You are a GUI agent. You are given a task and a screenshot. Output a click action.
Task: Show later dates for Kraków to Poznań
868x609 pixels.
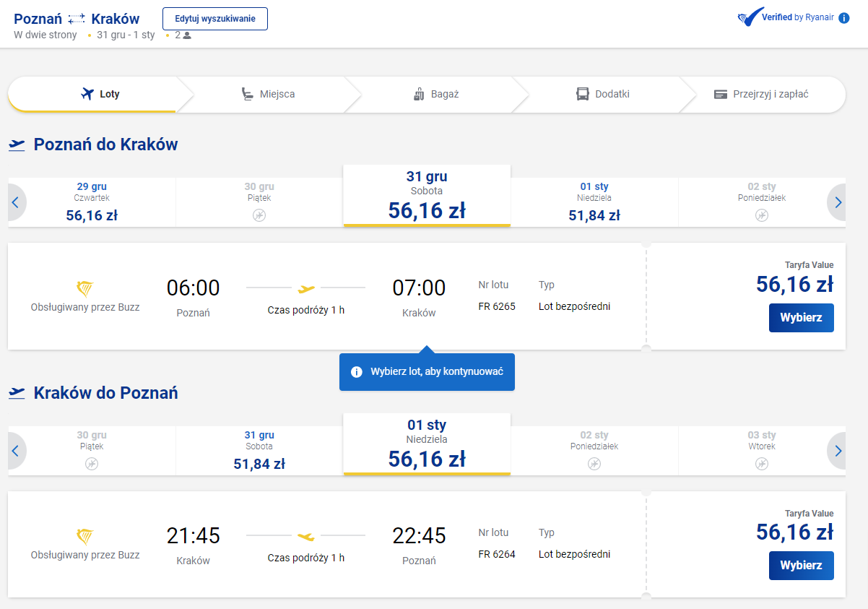pyautogui.click(x=838, y=451)
